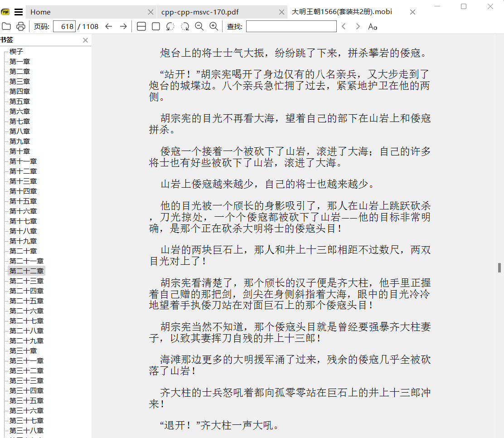Screen dimensions: 504x438
Task: Rotate page counterclockwise
Action: pos(170,26)
